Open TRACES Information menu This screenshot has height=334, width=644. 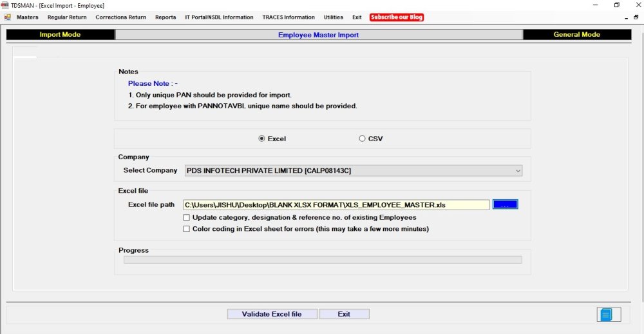coord(289,17)
